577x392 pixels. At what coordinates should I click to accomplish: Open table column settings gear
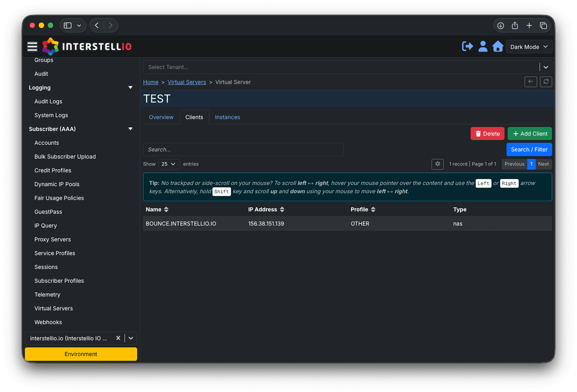click(438, 164)
